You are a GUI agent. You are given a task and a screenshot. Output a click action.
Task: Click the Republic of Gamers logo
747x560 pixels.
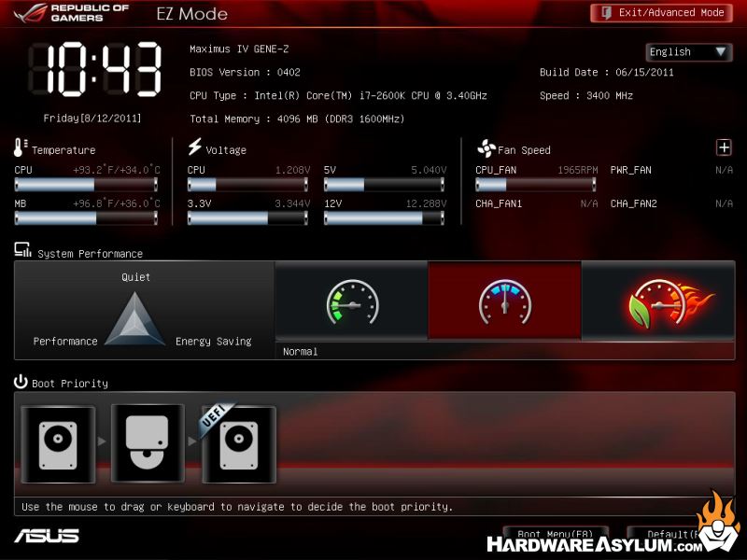72,13
